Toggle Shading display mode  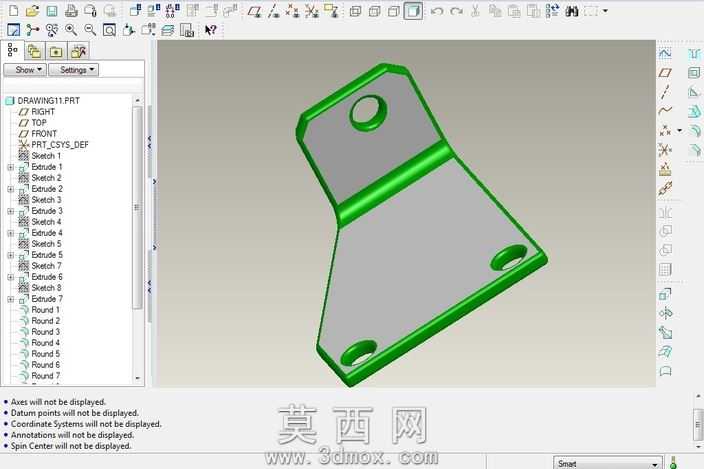[413, 11]
